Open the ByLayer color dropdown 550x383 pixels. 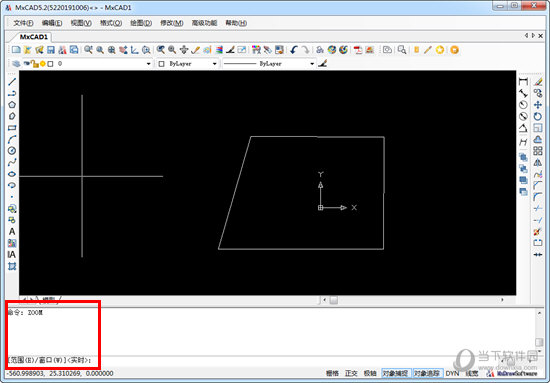point(214,64)
